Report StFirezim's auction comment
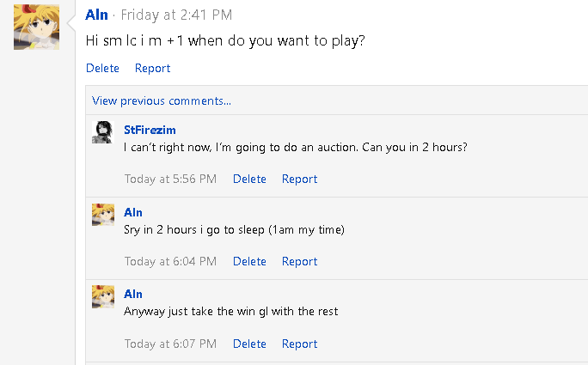The image size is (588, 365). 299,179
